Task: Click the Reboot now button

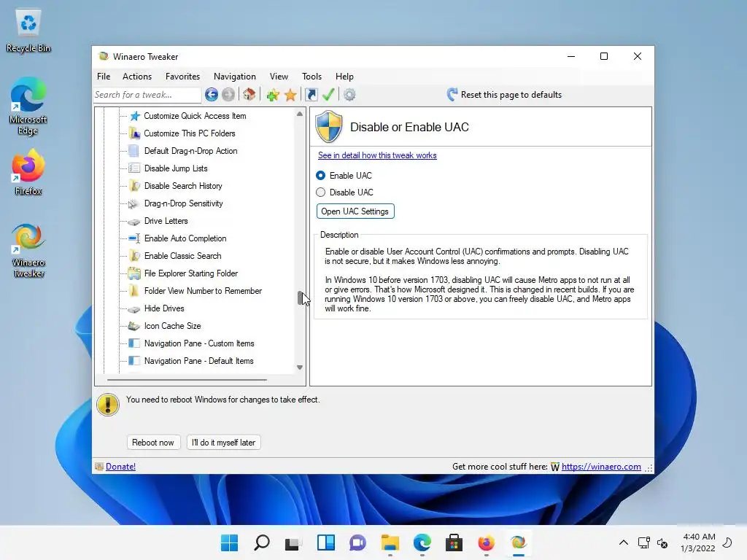Action: (x=153, y=443)
